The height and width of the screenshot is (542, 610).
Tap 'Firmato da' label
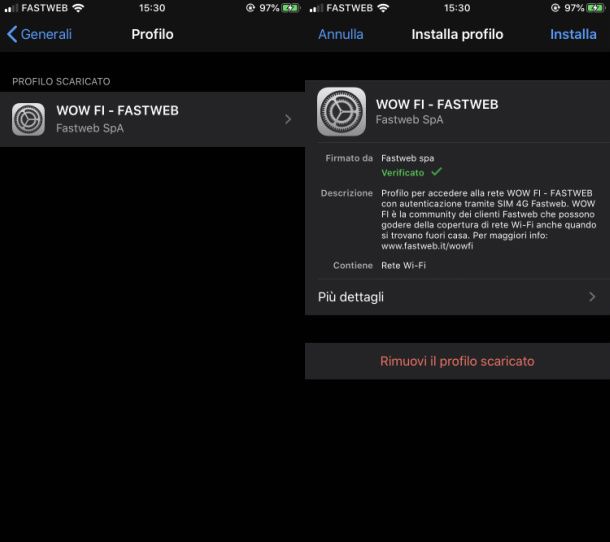coord(349,158)
